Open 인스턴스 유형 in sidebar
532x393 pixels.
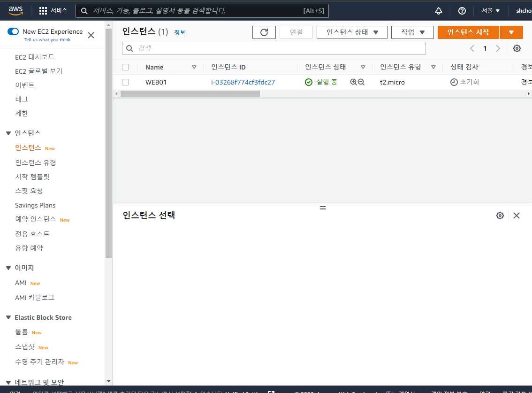36,163
